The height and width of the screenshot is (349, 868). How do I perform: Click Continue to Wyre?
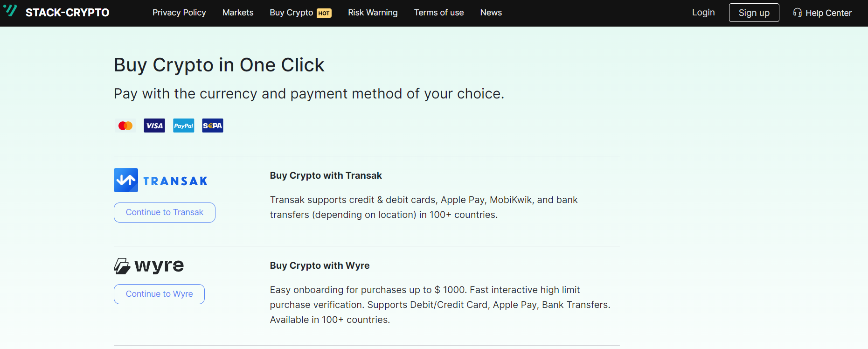pyautogui.click(x=159, y=294)
